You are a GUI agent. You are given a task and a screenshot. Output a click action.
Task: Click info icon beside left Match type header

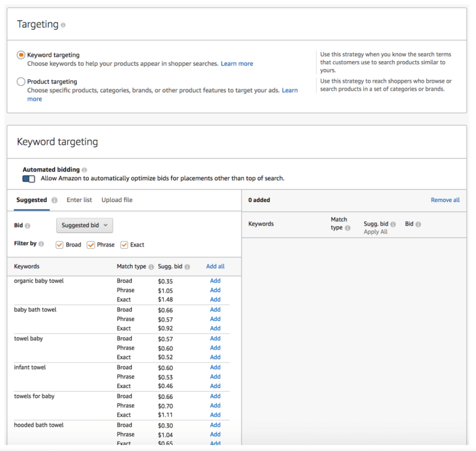151,266
